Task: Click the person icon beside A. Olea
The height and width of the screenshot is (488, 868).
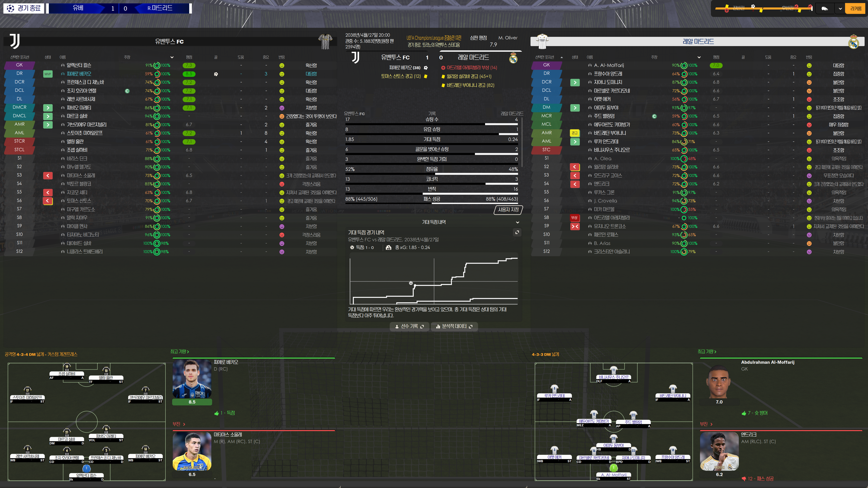Action: click(590, 159)
